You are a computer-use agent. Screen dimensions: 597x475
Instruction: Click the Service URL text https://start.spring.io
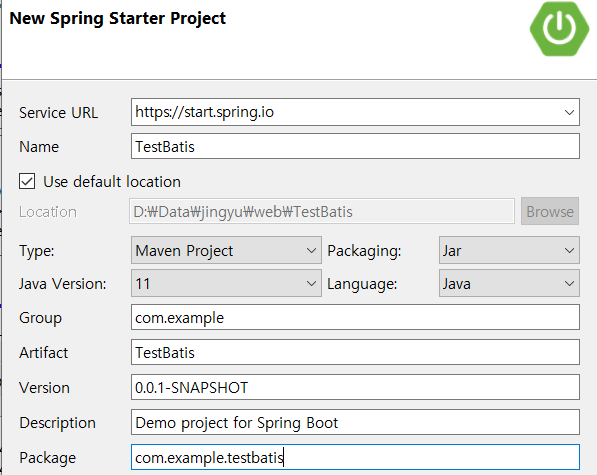pyautogui.click(x=204, y=112)
